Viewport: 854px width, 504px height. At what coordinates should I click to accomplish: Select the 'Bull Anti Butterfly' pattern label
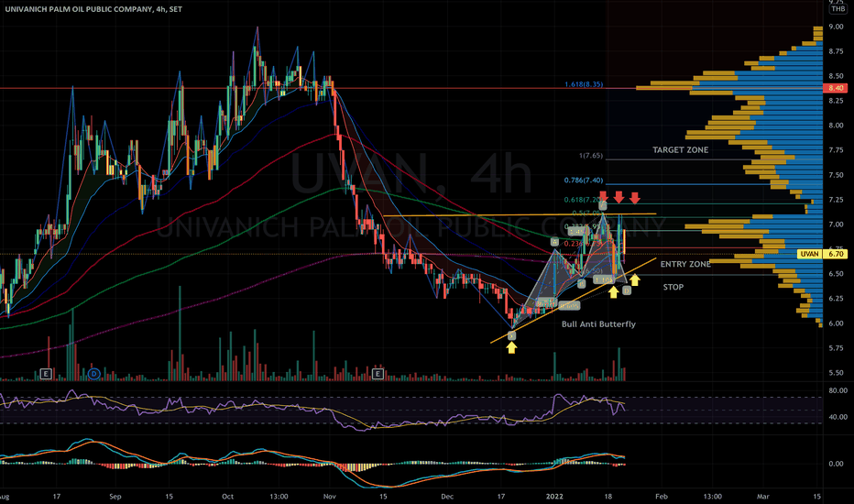(598, 324)
